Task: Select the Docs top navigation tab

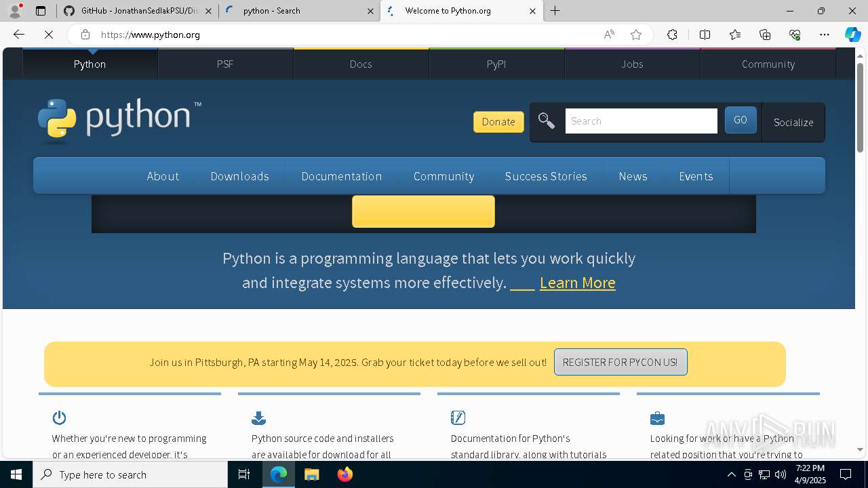Action: tap(361, 64)
